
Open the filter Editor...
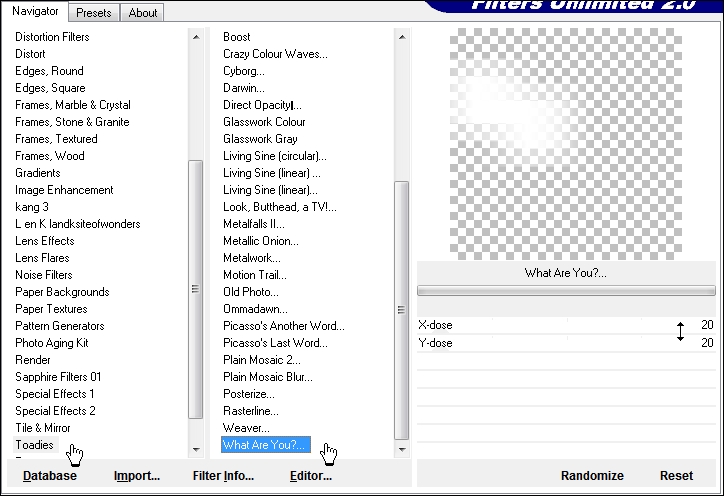311,476
